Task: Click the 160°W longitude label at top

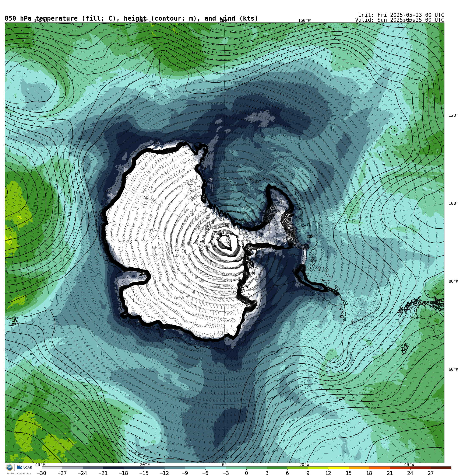Action: (x=304, y=21)
